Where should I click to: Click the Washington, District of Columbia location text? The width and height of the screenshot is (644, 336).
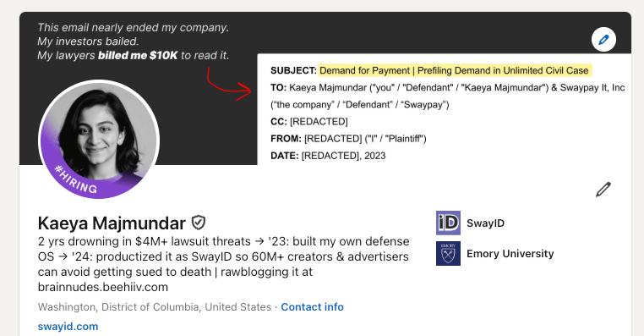click(x=155, y=307)
